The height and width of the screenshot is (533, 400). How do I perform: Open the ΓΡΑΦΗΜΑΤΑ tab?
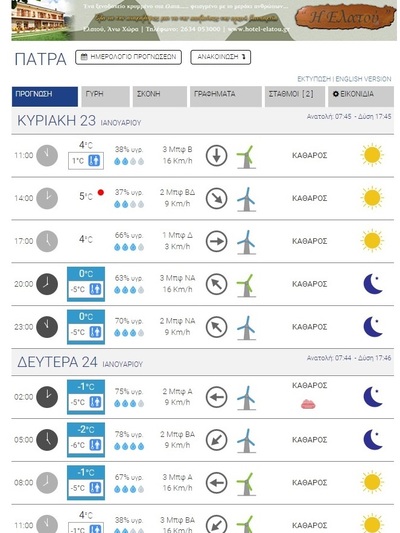click(226, 97)
